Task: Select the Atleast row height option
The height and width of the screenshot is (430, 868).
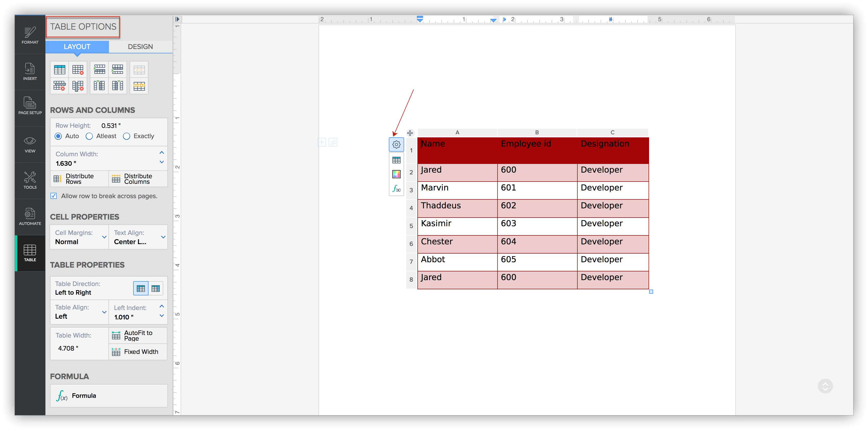Action: click(x=89, y=136)
